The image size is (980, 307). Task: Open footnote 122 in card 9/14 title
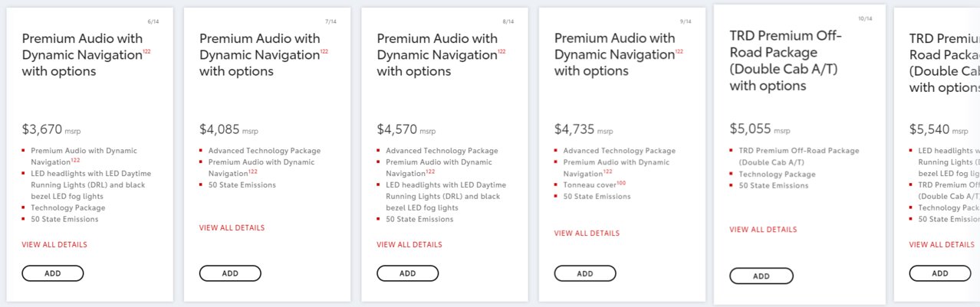pyautogui.click(x=679, y=51)
